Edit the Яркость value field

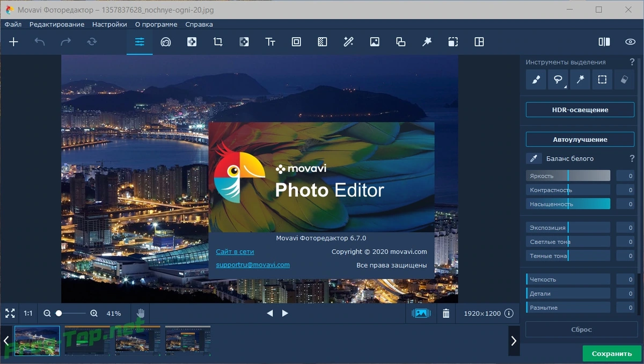(625, 176)
